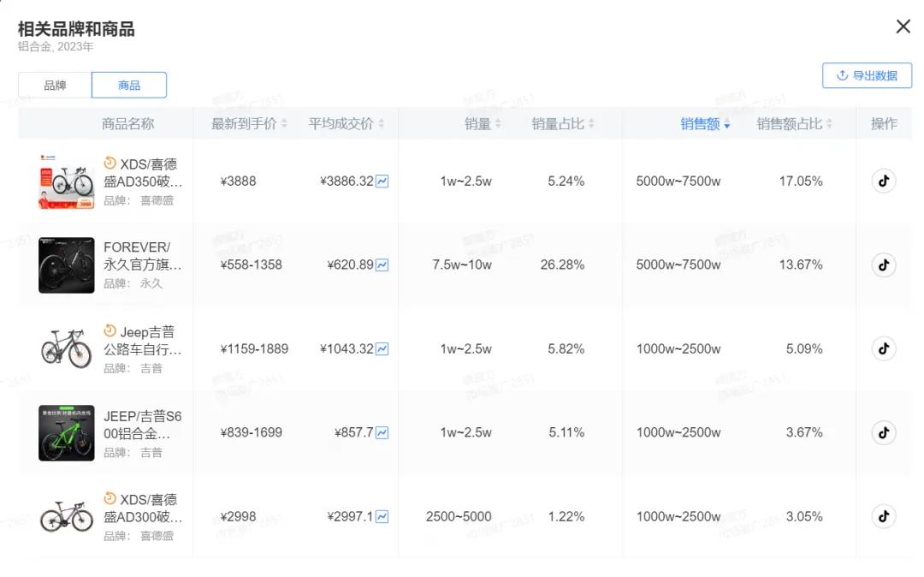Open TikTok link for FOREVER 永久 product
This screenshot has height=577, width=924.
[883, 265]
